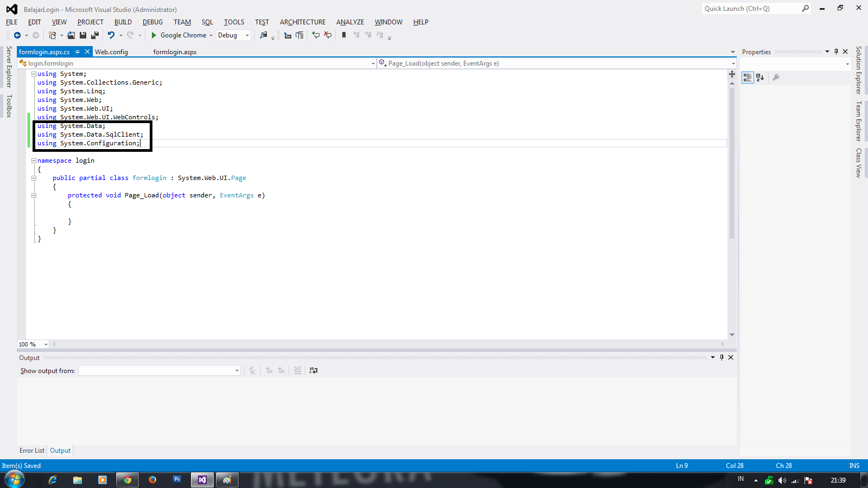Open the Show output from dropdown
Image resolution: width=868 pixels, height=488 pixels.
click(236, 370)
